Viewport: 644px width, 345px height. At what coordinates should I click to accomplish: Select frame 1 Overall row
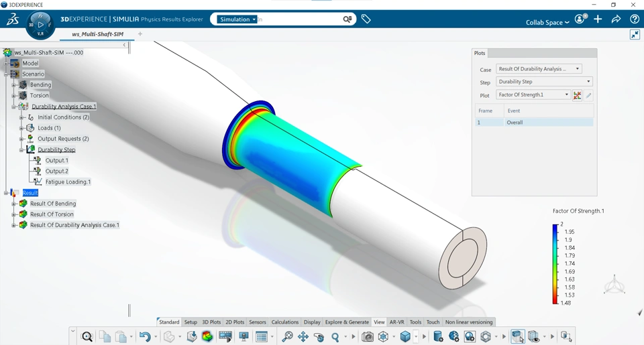tap(534, 122)
